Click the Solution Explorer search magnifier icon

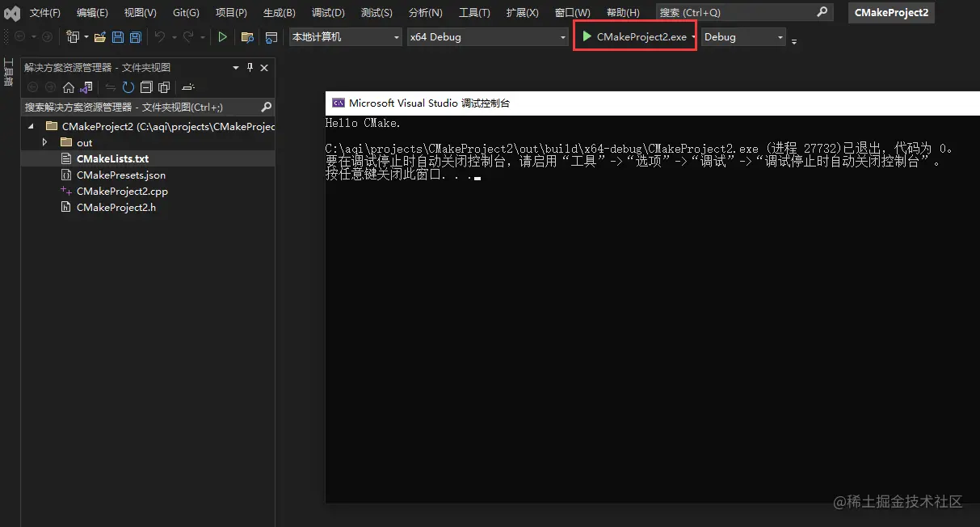coord(266,107)
